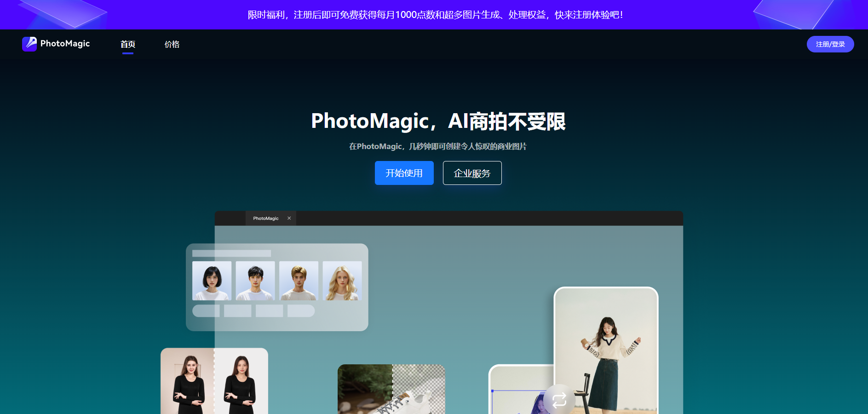Click the swap arrows icon
Screen dimensions: 868x414
559,400
